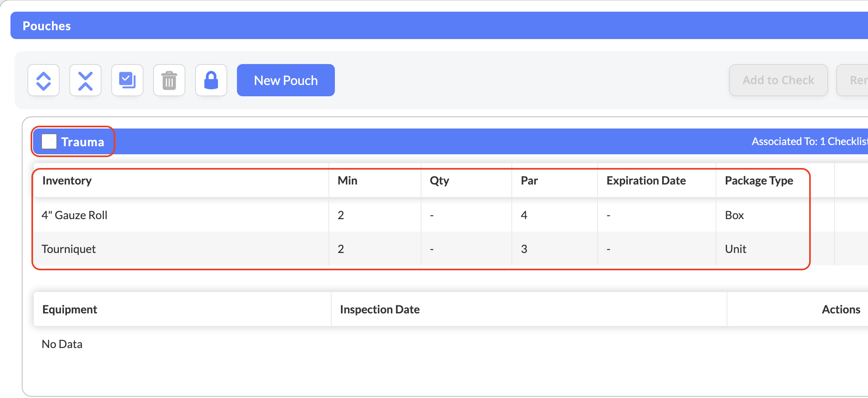Click Min value 2 for 4" Gauze Roll

pyautogui.click(x=341, y=215)
